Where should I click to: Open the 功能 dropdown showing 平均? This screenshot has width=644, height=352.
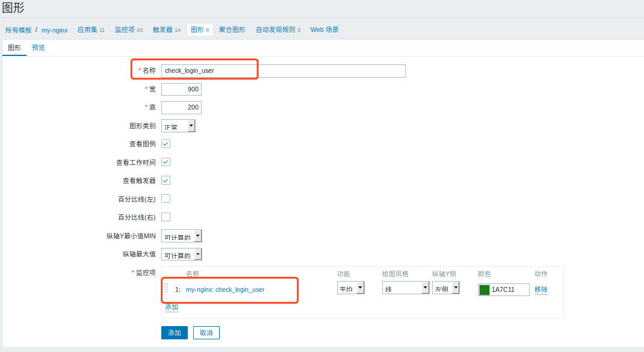pos(350,288)
